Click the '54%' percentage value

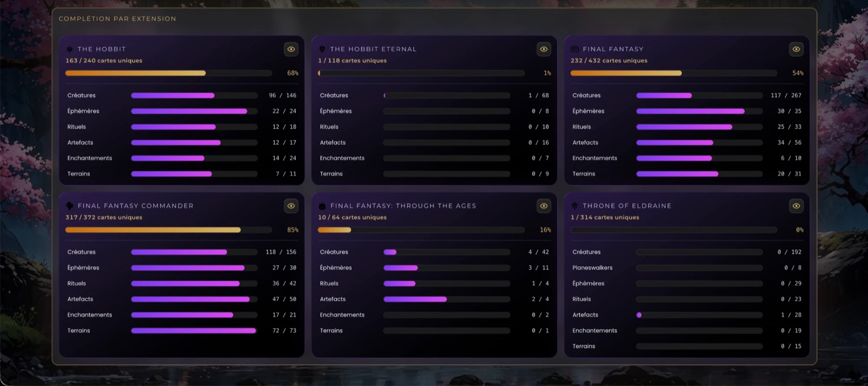pos(798,73)
